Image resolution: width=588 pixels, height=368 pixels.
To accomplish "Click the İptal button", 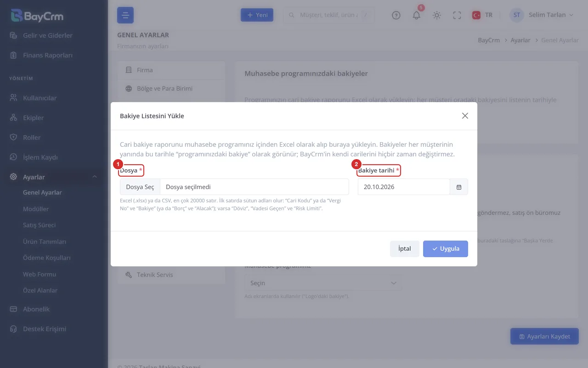I will click(x=405, y=248).
